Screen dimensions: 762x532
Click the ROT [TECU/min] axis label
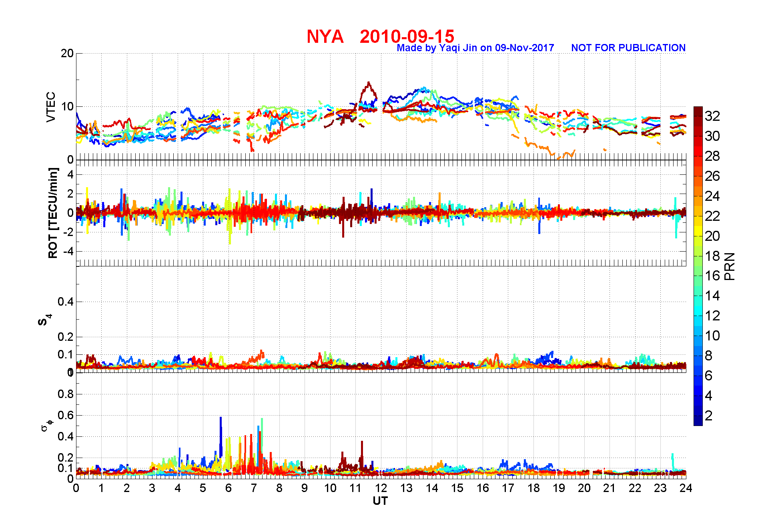tap(53, 213)
